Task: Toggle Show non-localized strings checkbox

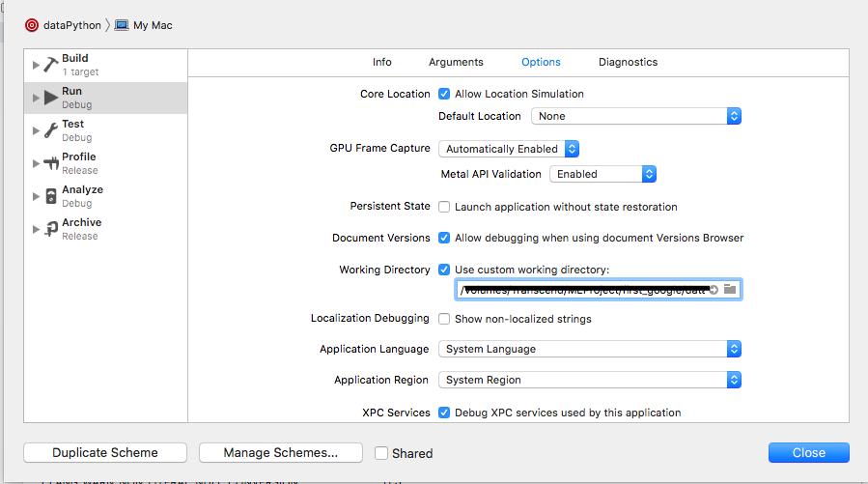Action: (444, 319)
